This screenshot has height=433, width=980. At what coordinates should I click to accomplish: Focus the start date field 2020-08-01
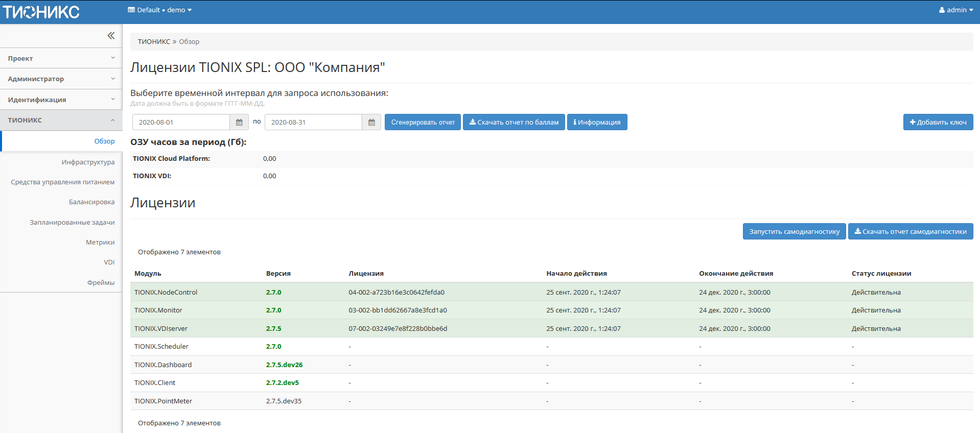tap(181, 123)
